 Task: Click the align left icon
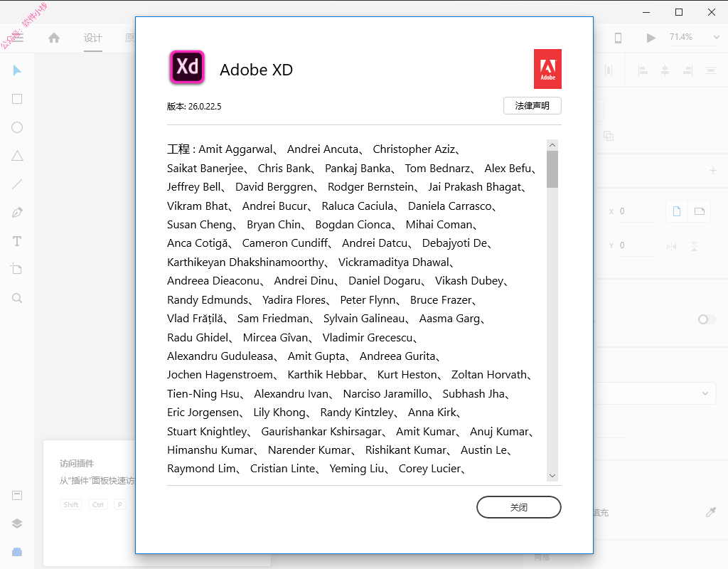(643, 70)
